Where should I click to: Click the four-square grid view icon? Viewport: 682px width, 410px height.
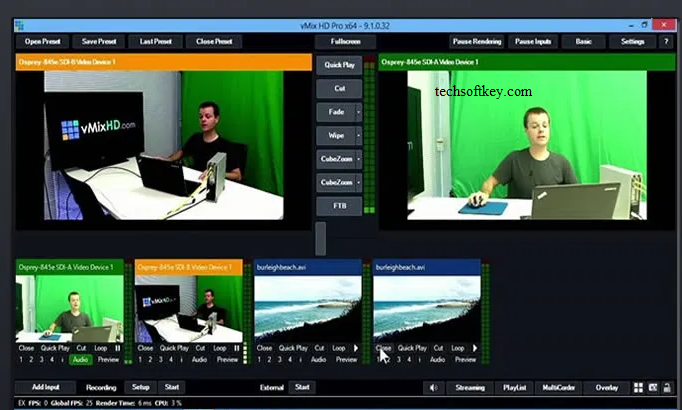click(638, 387)
